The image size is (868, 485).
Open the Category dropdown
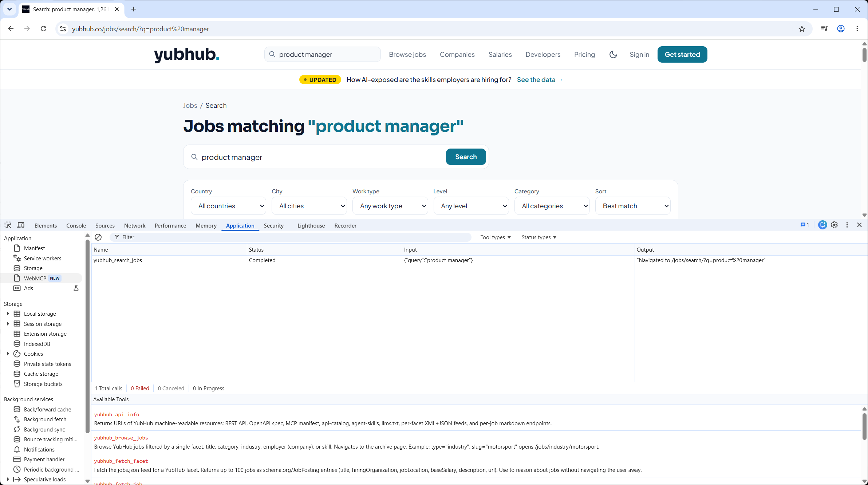552,206
